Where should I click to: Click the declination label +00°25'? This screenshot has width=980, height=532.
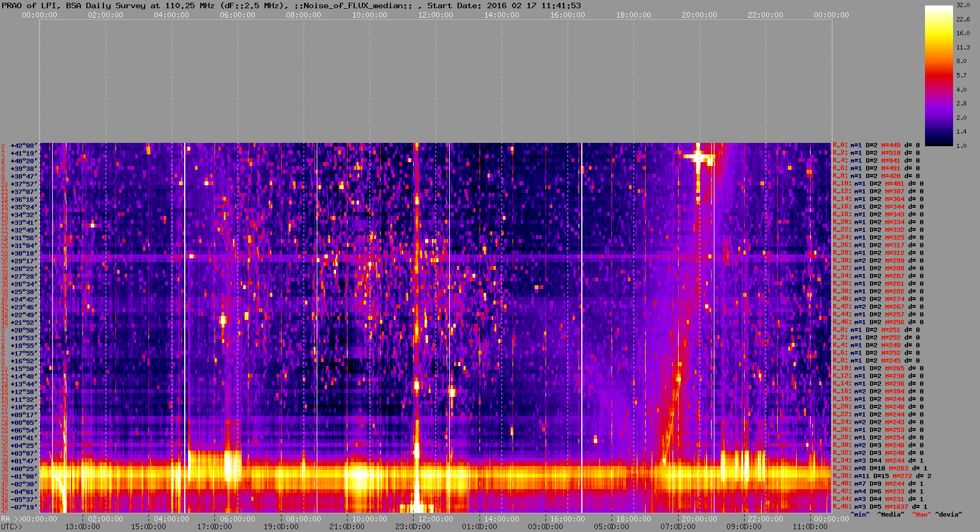tap(24, 469)
